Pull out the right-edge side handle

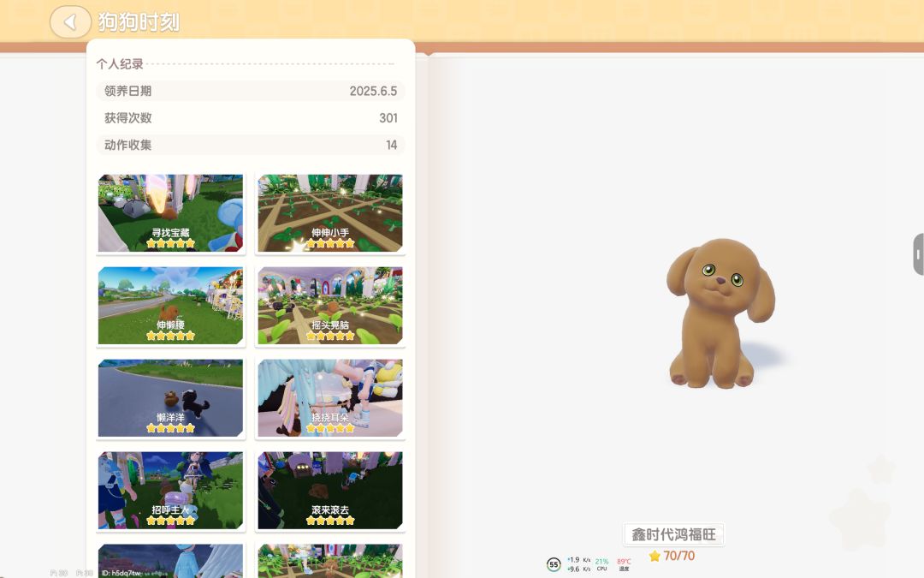(x=918, y=254)
